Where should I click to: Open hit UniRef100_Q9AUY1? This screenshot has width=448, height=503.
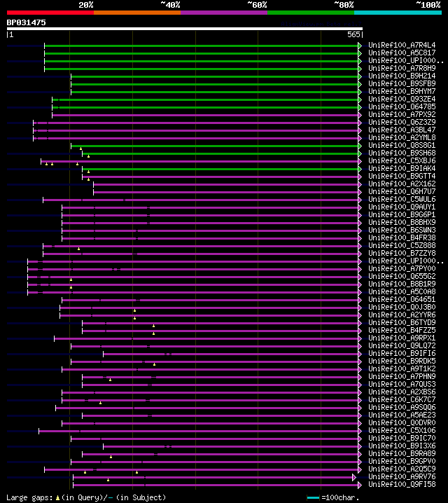tap(402, 207)
